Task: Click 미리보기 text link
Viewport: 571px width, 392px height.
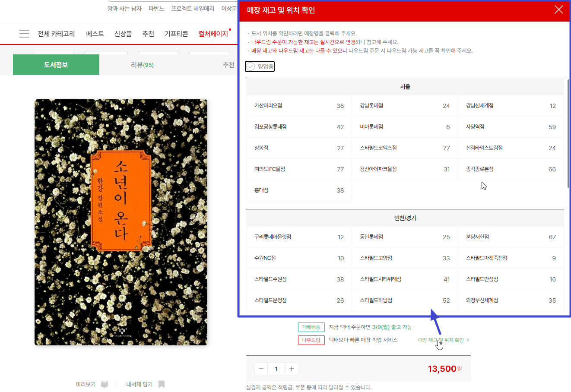Action: tap(86, 384)
